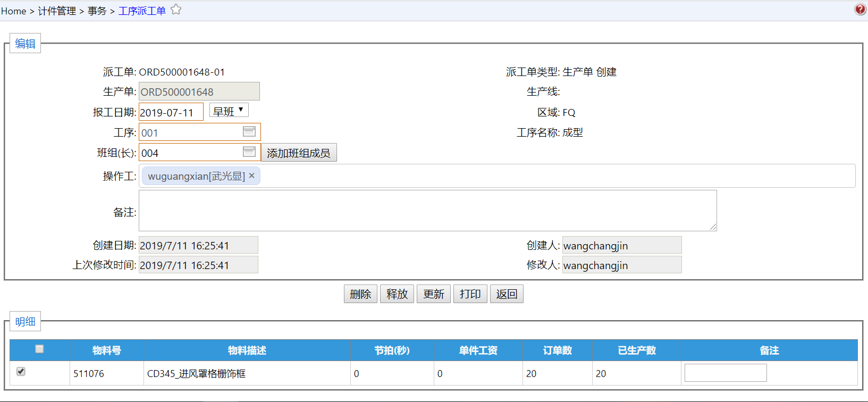
Task: Click the 上次修改时间 field value
Action: click(x=198, y=265)
